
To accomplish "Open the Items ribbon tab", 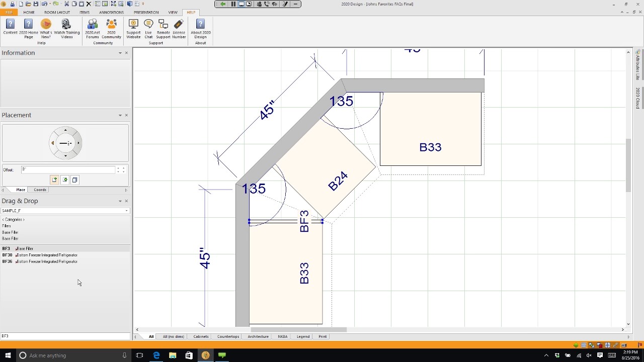I will click(x=85, y=12).
